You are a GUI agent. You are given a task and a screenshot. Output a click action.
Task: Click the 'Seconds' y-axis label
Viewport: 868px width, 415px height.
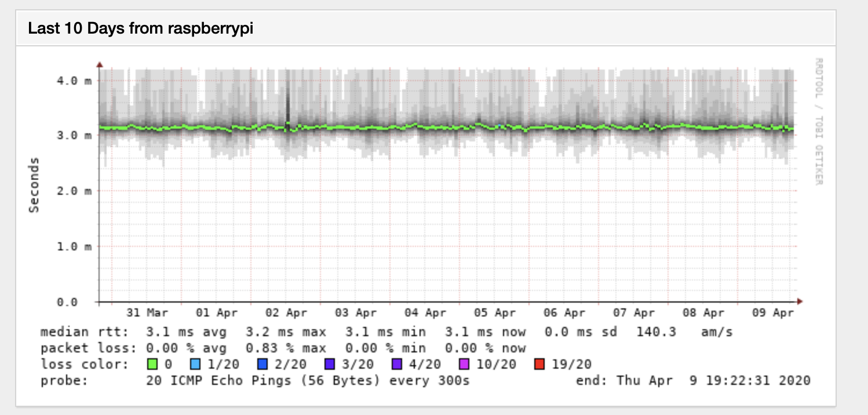click(x=33, y=183)
